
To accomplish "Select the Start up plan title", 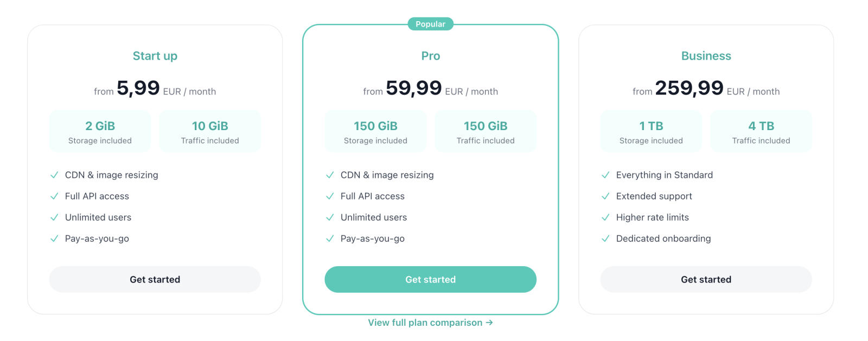I will pyautogui.click(x=155, y=56).
